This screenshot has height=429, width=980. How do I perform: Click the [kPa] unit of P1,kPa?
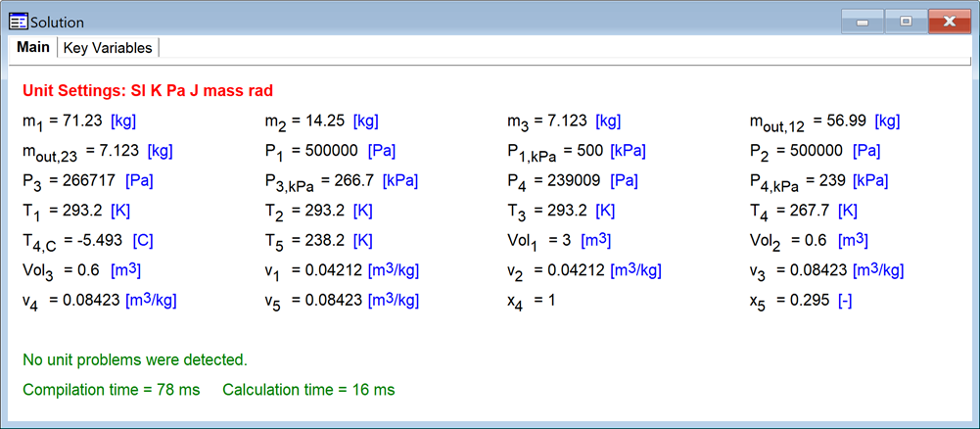click(630, 151)
